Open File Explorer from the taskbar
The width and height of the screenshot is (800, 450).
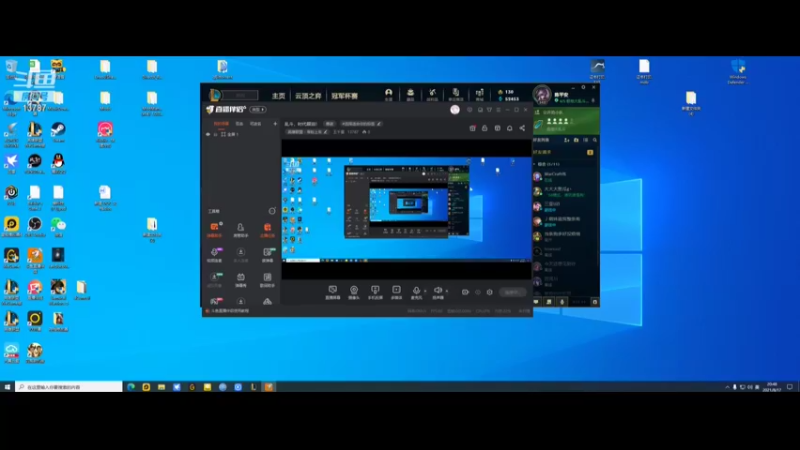pos(161,387)
